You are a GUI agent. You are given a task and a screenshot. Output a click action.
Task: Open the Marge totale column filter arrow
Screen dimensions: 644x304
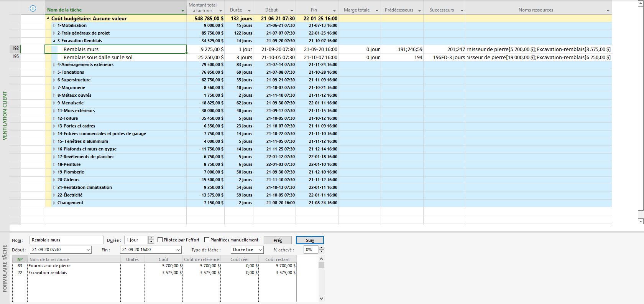point(377,11)
